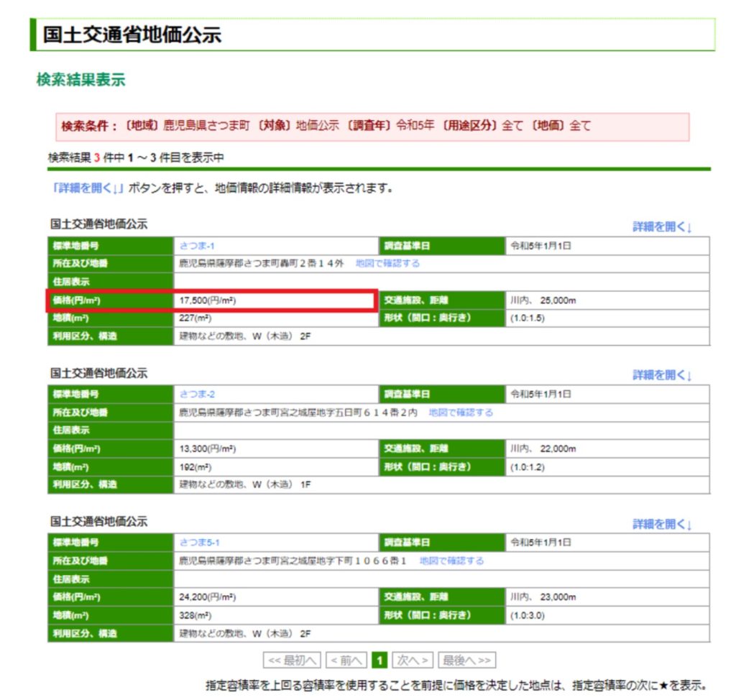
Task: Click the (1.0:1.2) shape ratio
Action: click(528, 467)
